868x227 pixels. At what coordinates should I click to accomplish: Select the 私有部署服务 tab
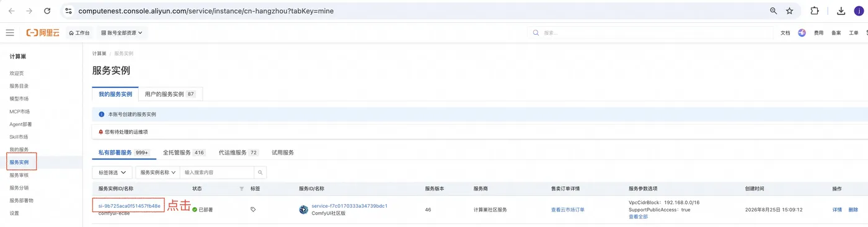pos(124,152)
